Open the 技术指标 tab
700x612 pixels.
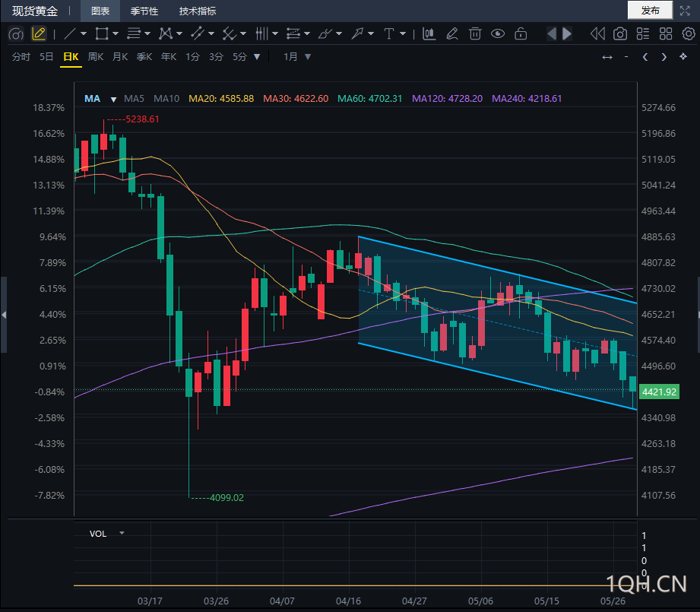198,11
